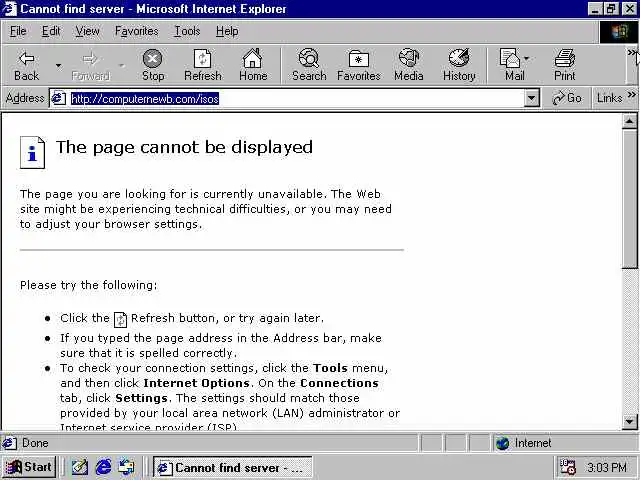
Task: Click the task scheduler system tray icon
Action: 568,467
